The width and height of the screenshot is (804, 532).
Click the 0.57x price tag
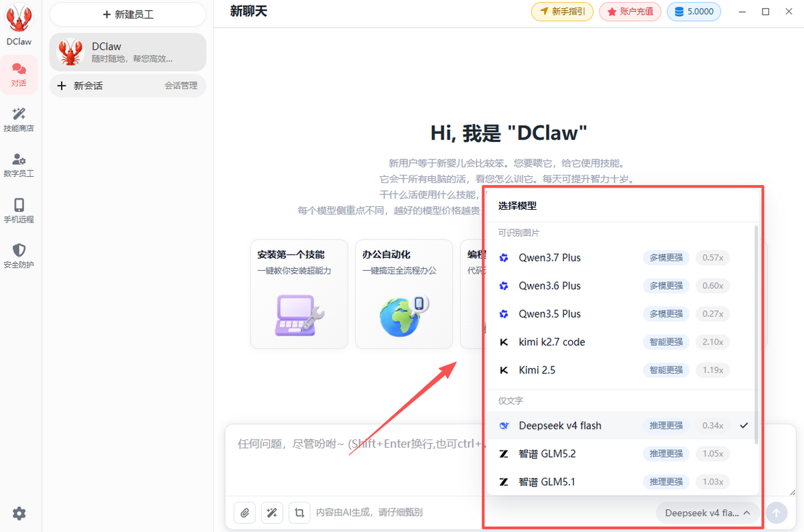[x=712, y=257]
